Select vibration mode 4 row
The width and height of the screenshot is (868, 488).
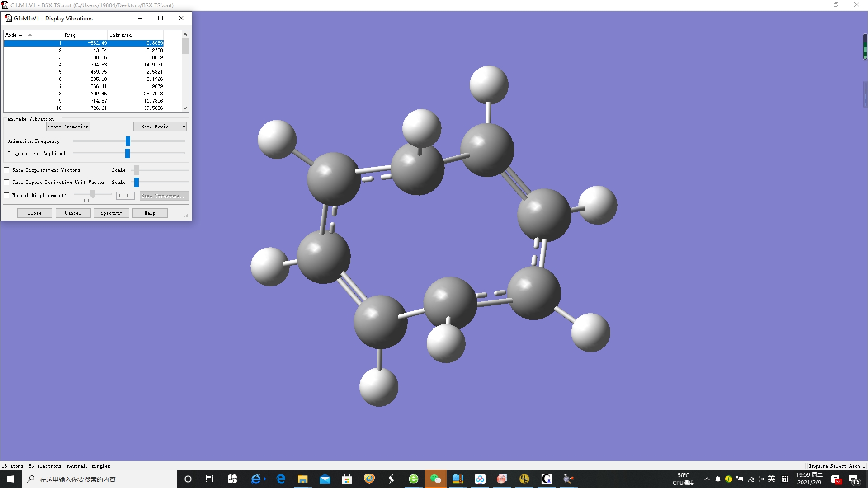(x=84, y=65)
